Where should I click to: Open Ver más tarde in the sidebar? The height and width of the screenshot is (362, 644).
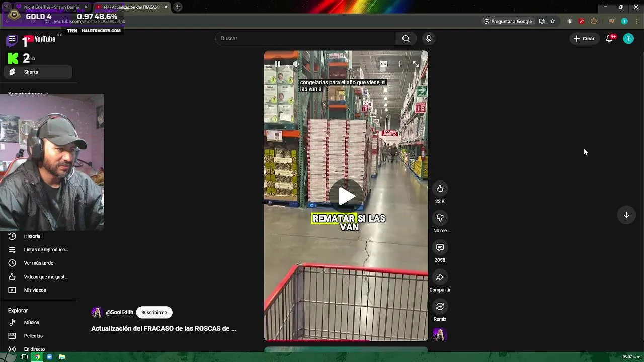tap(38, 263)
